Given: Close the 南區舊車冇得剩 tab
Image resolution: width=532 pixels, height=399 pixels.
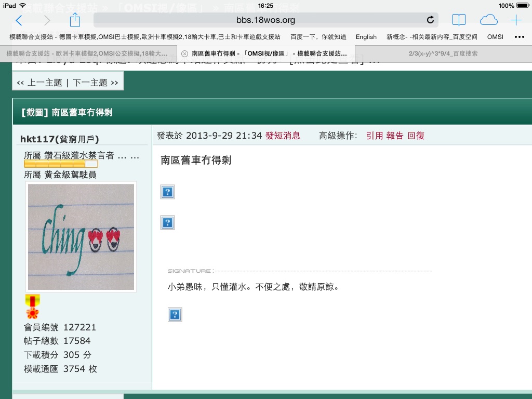Looking at the screenshot, I should tap(184, 54).
